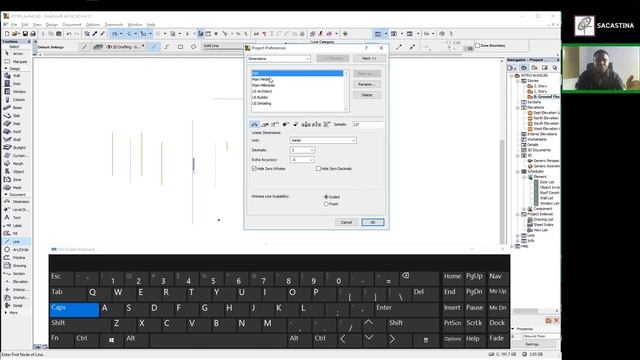The width and height of the screenshot is (640, 360).
Task: Open the Extra Accuracy dropdown
Action: point(302,160)
